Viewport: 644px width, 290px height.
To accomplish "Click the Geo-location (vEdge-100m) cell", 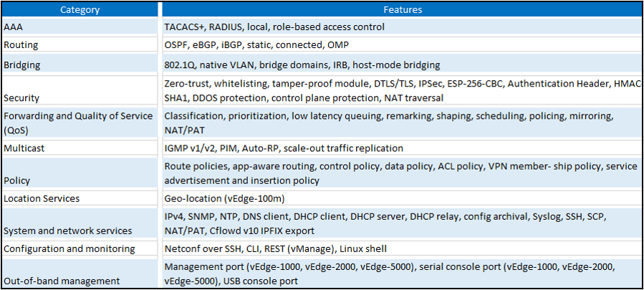I will tap(402, 198).
